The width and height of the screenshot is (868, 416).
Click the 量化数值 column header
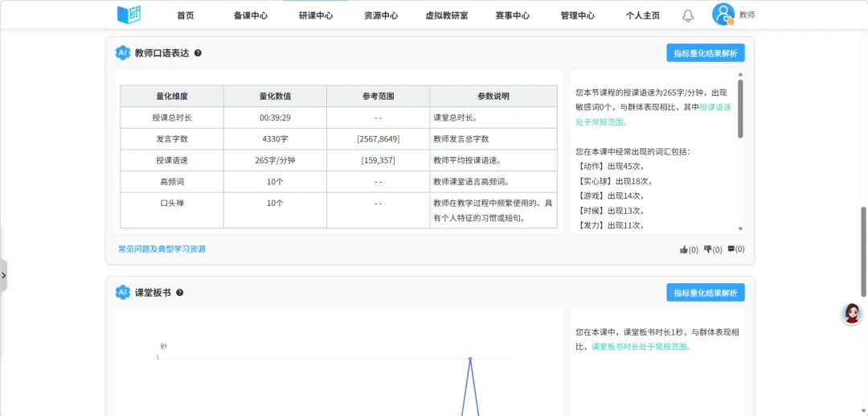click(x=275, y=96)
